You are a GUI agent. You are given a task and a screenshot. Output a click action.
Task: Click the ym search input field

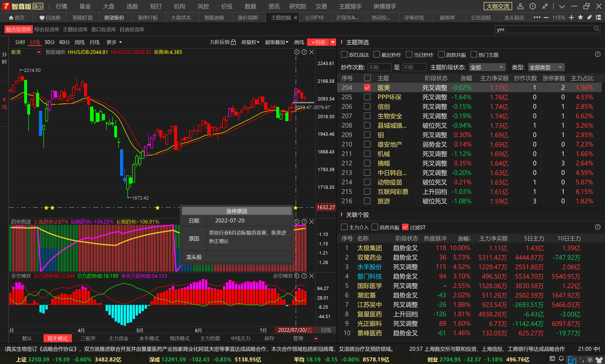[x=545, y=30]
